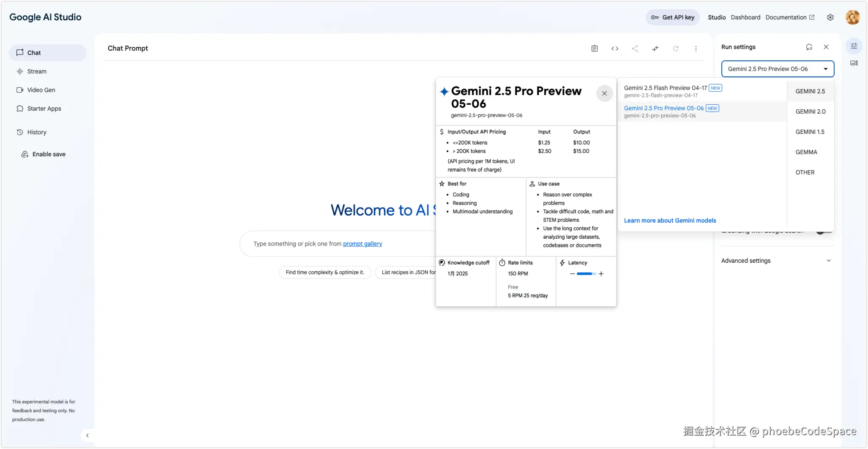This screenshot has height=449, width=868.
Task: Open the model selector dropdown
Action: [778, 69]
